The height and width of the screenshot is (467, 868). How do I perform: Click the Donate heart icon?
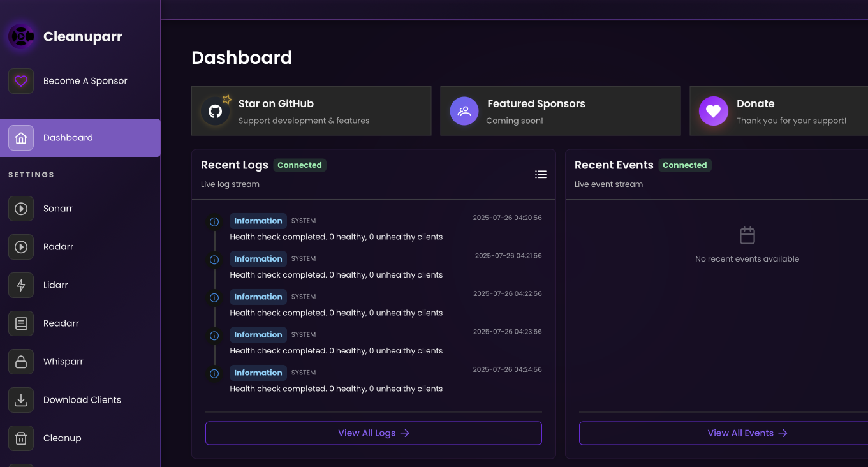click(713, 110)
